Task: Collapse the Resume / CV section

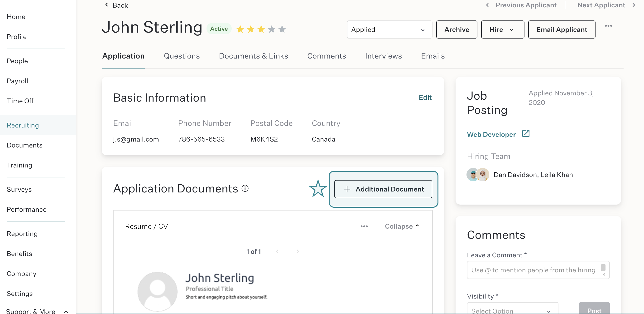Action: 402,226
